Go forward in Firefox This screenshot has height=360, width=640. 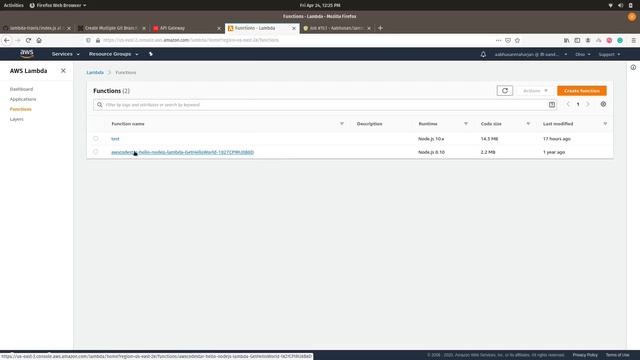(18, 40)
